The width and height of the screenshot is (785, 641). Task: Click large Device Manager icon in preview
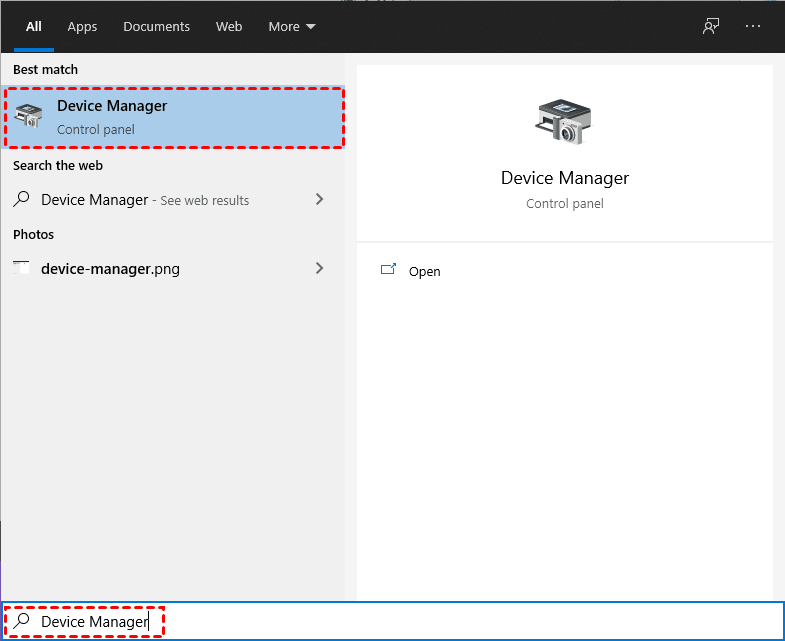tap(564, 124)
